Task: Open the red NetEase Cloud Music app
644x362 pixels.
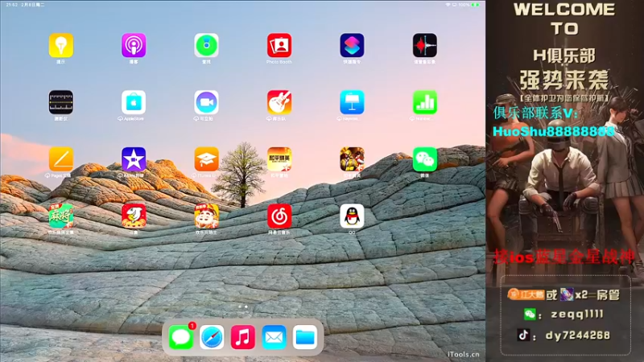Action: 279,216
